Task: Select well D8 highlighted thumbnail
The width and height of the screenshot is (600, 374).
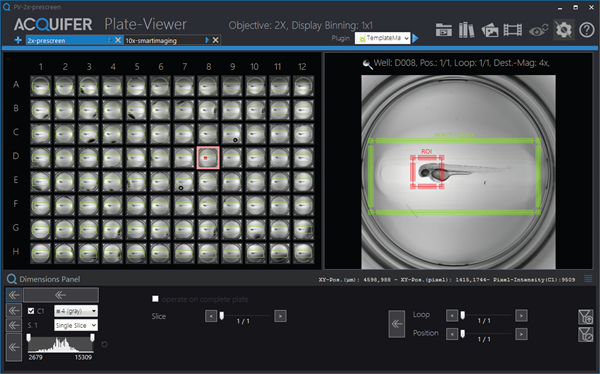Action: coord(208,157)
